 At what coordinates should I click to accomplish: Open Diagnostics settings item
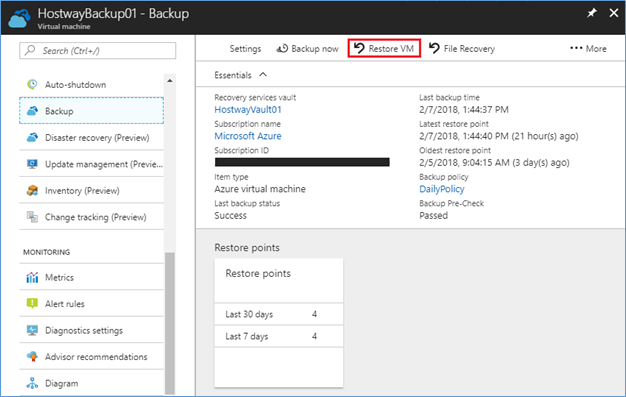coord(91,330)
